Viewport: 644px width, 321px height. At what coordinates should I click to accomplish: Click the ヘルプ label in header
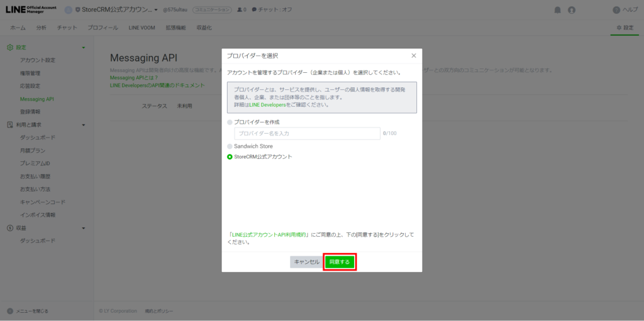(x=630, y=10)
